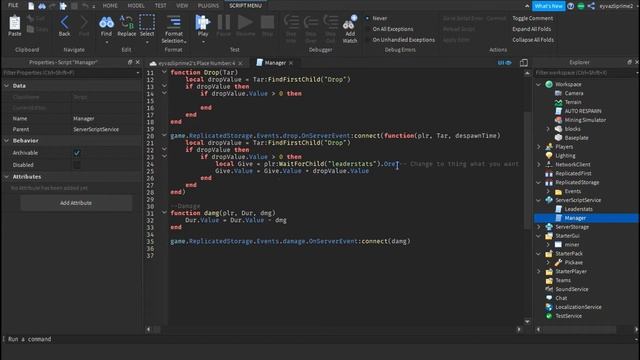Expand the Events folder
This screenshot has width=640, height=360.
[548, 191]
